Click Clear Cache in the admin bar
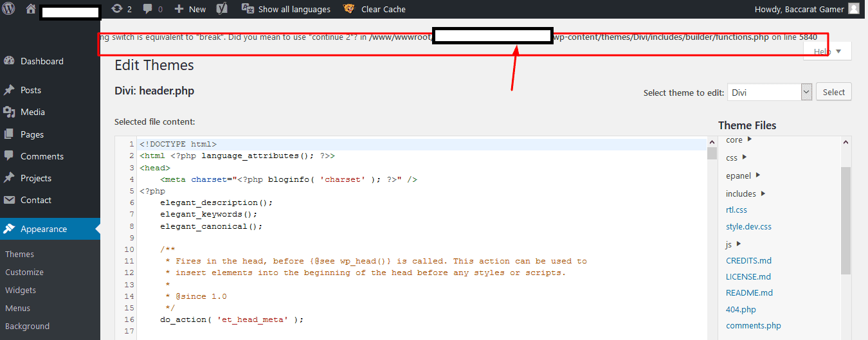Image resolution: width=868 pixels, height=340 pixels. point(374,9)
